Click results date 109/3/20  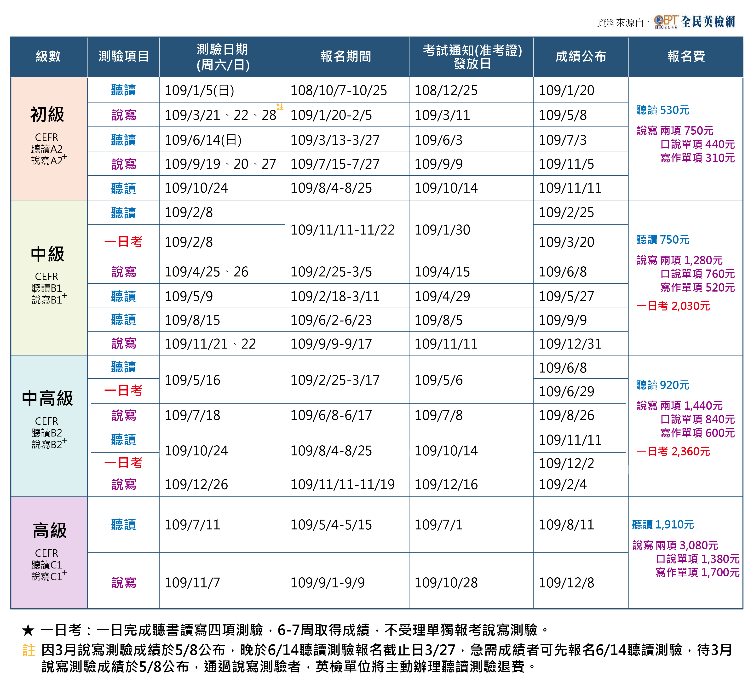[x=566, y=242]
